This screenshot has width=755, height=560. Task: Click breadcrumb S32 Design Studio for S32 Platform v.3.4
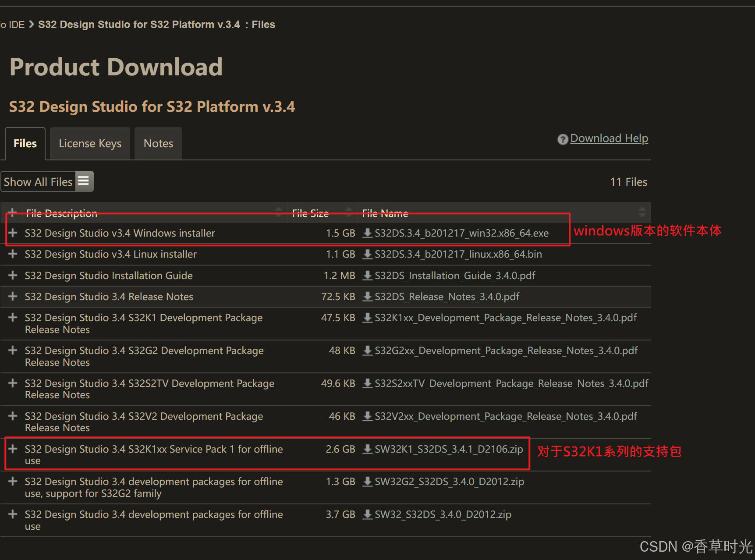click(x=139, y=25)
